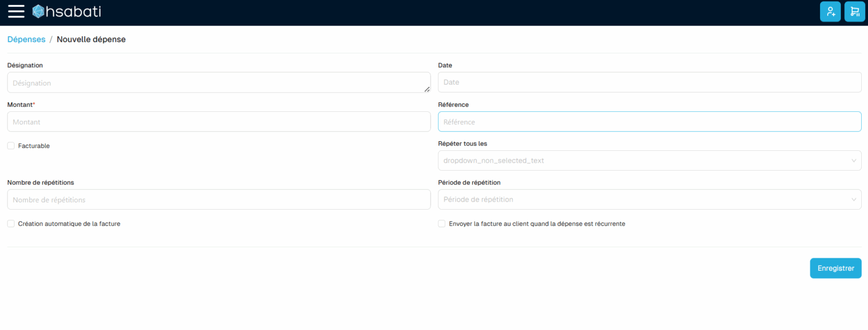
Task: Click the Désignation textarea resize handle
Action: pos(427,89)
